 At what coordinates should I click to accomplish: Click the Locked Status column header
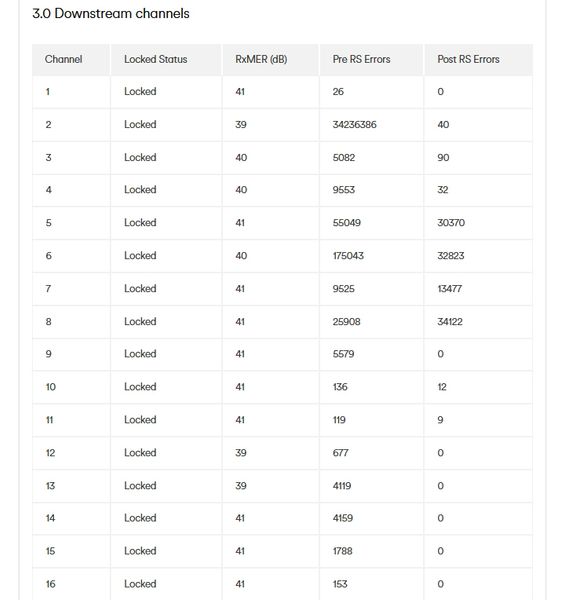pos(156,59)
